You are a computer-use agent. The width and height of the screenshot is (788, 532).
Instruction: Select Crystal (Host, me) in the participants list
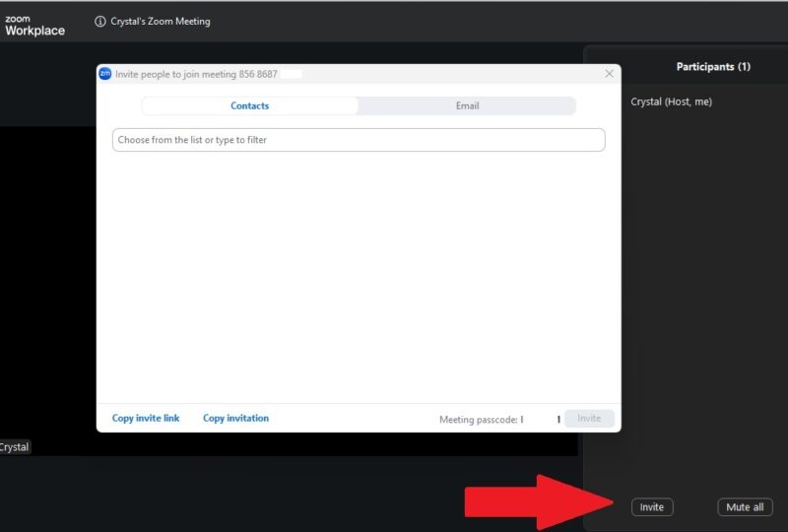(671, 101)
